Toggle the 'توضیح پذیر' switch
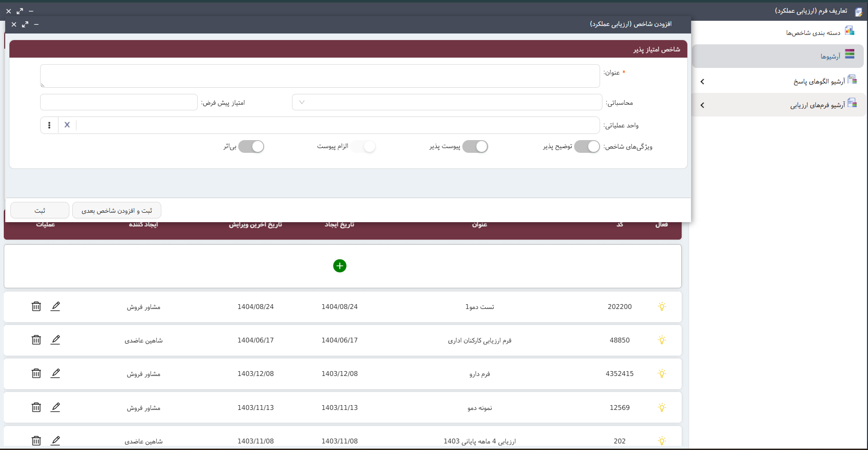 coord(587,147)
